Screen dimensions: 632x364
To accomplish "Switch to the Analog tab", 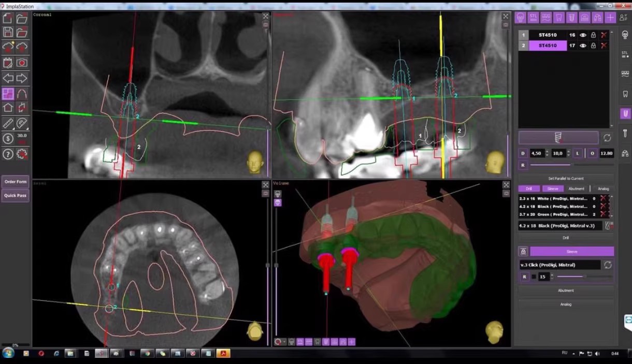I will click(603, 188).
